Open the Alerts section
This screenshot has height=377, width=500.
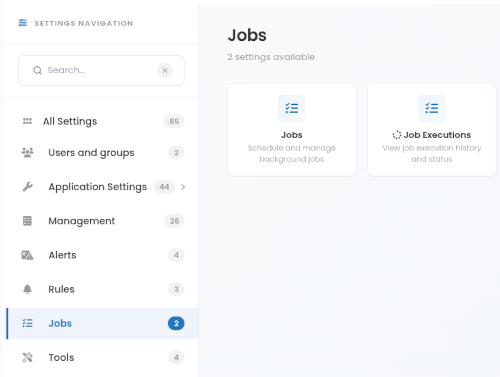[102, 255]
